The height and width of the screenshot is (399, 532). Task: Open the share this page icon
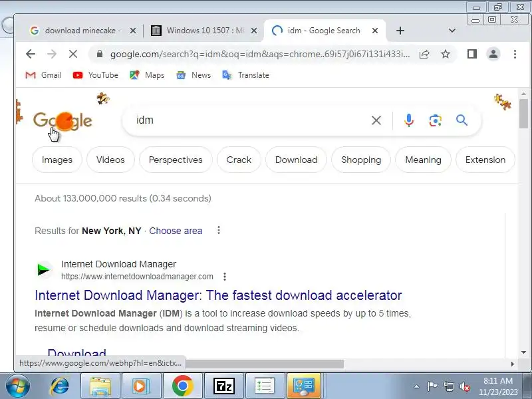pos(424,54)
